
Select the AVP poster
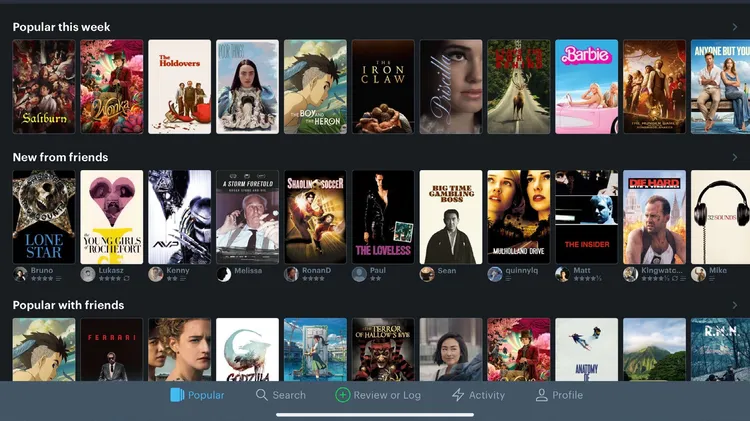pos(179,217)
